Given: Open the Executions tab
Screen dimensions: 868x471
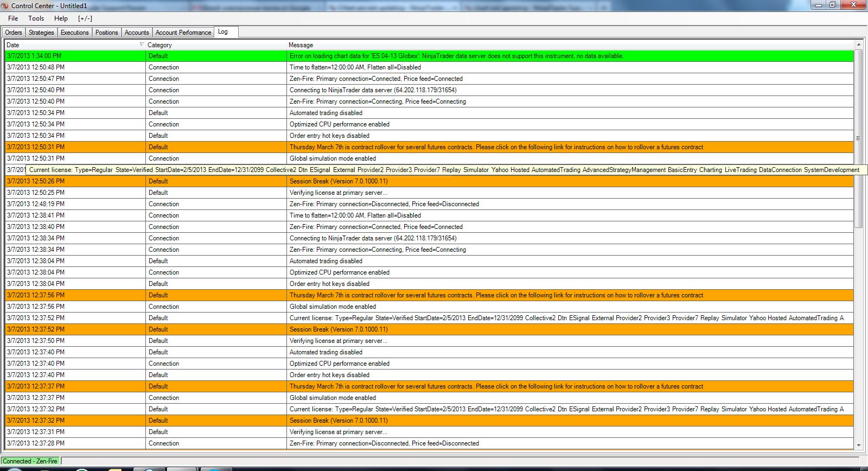Looking at the screenshot, I should point(75,33).
